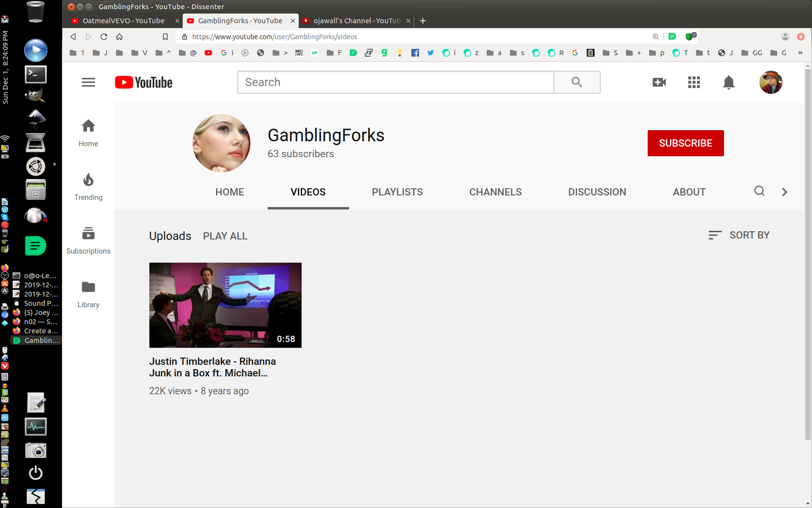Click the zoom icon in the address bar
This screenshot has width=812, height=508.
[x=656, y=37]
